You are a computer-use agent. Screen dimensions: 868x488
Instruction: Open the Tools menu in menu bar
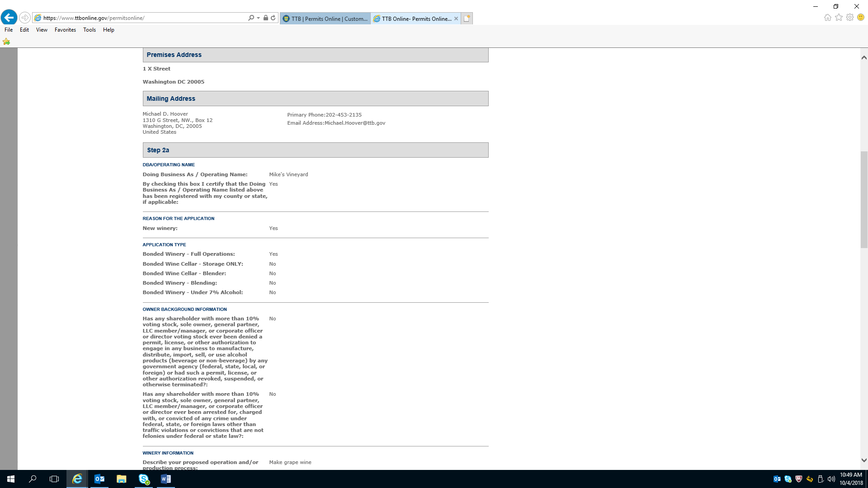89,30
